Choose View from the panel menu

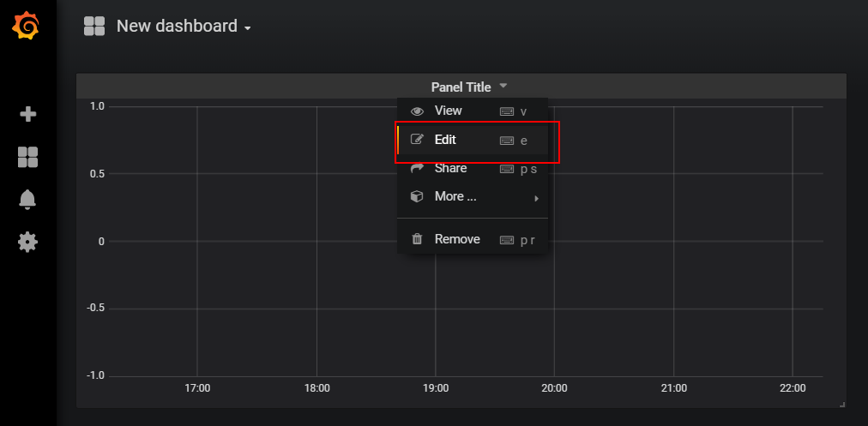click(x=473, y=111)
